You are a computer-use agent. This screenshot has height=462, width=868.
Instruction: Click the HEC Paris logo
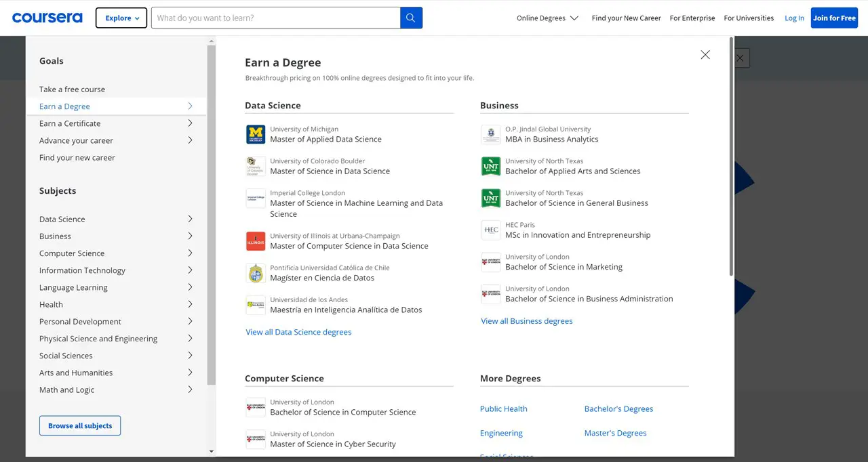[x=491, y=230]
